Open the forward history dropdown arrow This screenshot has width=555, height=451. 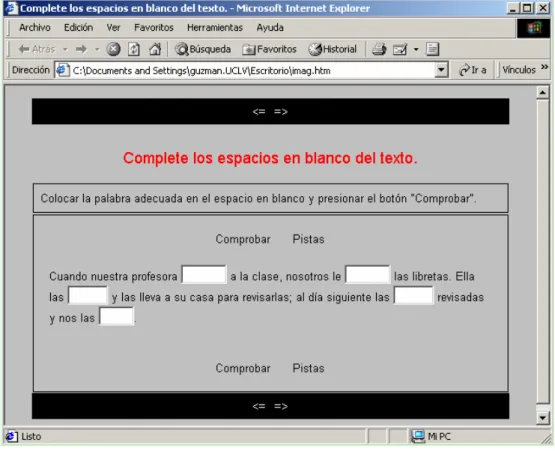click(x=97, y=50)
